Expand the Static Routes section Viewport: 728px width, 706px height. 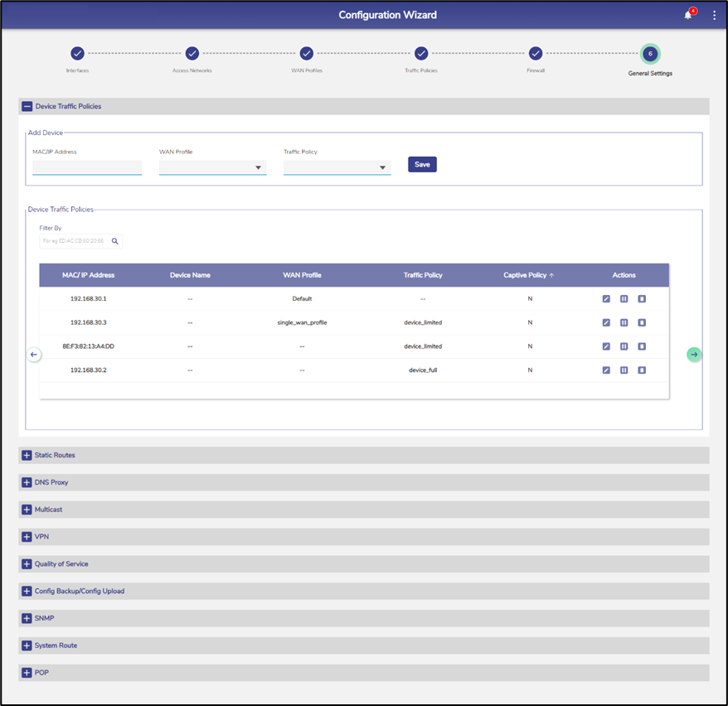pos(27,456)
